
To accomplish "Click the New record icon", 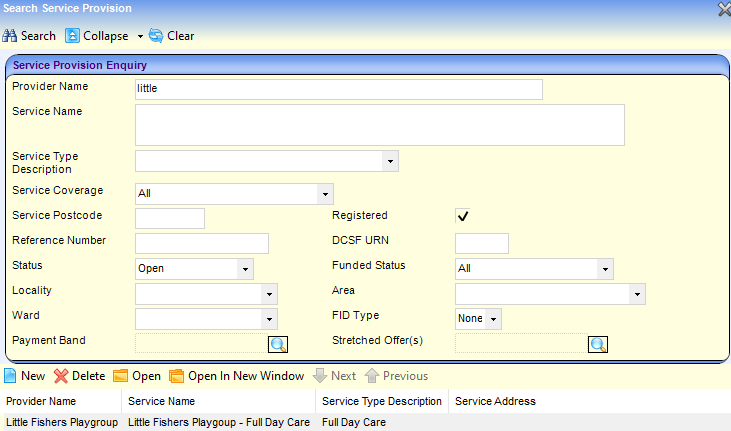I will point(11,376).
